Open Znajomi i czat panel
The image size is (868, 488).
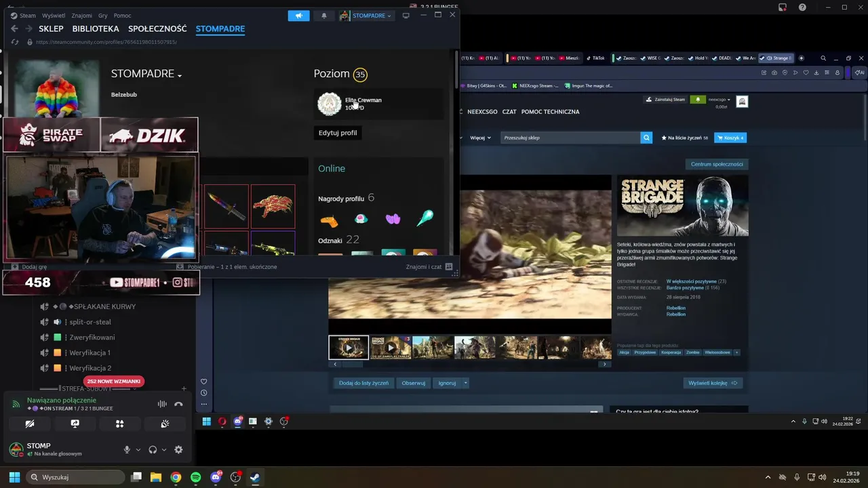[429, 267]
